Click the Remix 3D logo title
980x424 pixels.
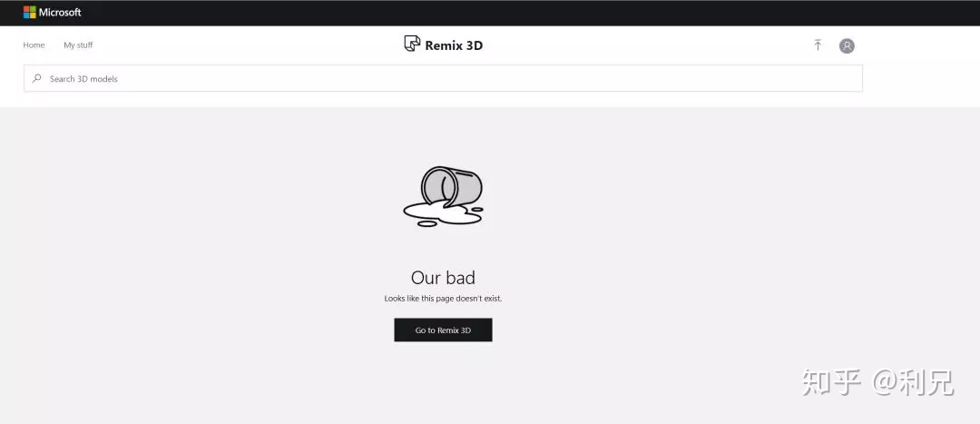coord(443,44)
